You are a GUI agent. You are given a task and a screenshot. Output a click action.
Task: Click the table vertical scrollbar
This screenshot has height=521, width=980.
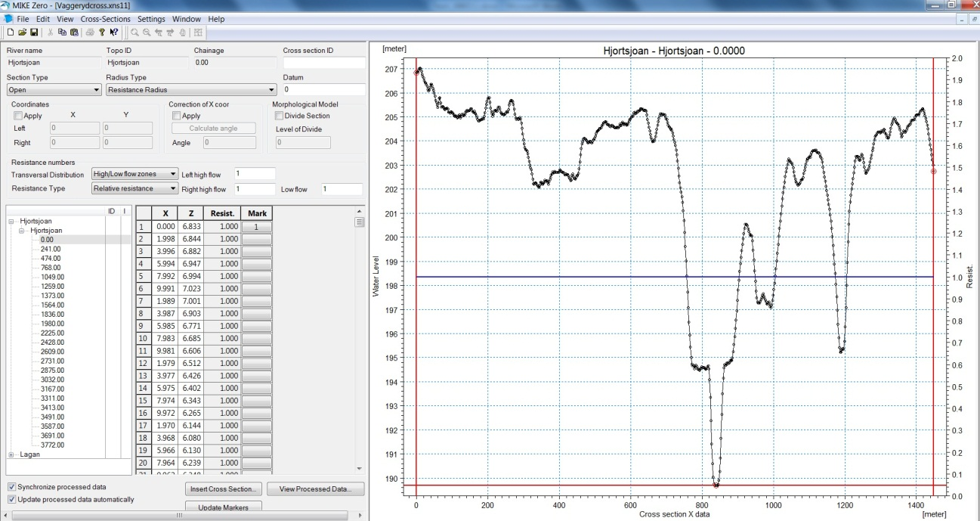360,340
